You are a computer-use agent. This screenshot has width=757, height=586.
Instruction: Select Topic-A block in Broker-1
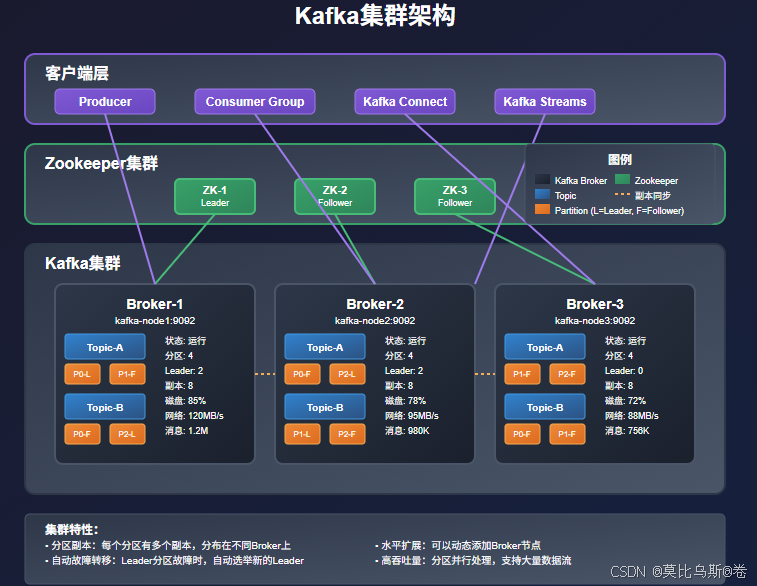tap(105, 347)
